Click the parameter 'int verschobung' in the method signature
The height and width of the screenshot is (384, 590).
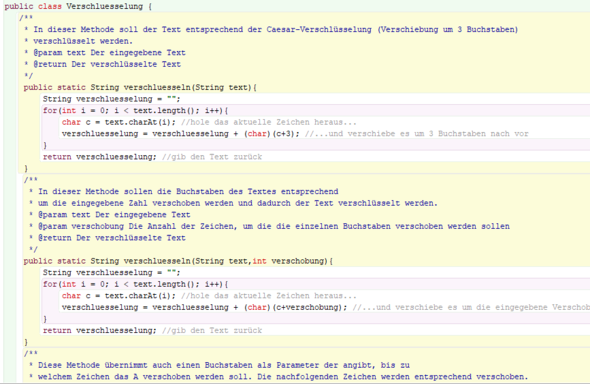[289, 261]
